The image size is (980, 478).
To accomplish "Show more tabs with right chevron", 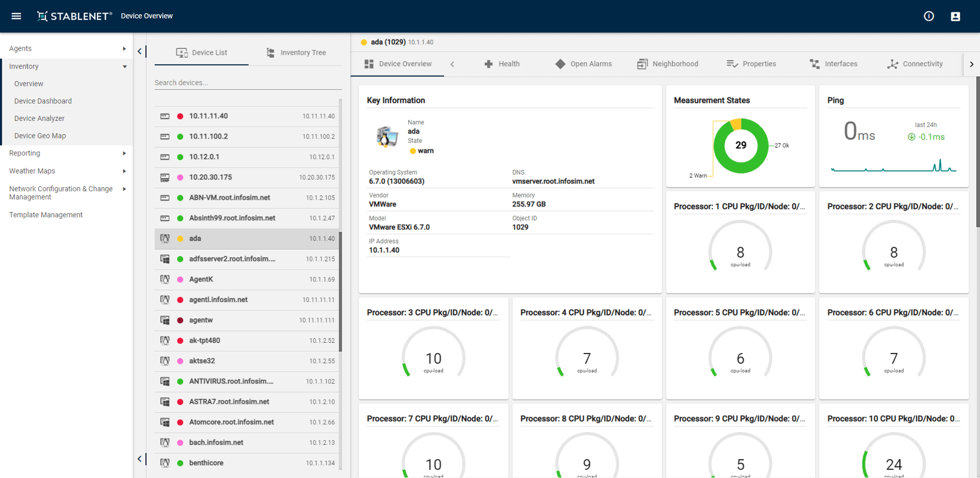I will pos(972,64).
